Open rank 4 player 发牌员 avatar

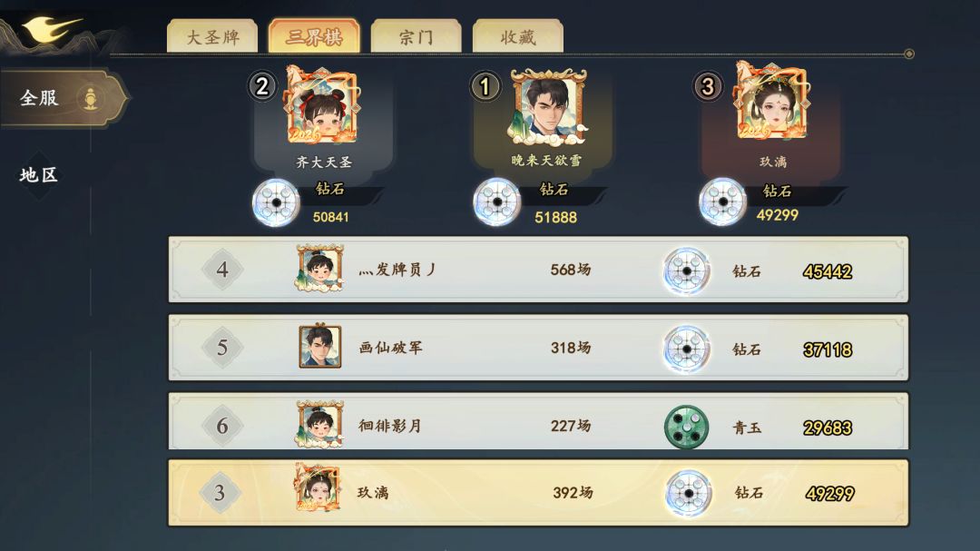point(319,269)
